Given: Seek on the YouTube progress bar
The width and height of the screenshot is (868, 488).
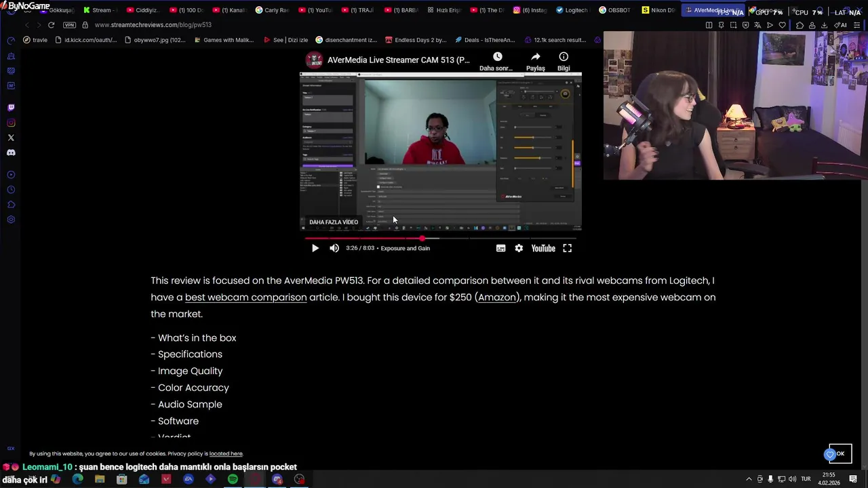Looking at the screenshot, I should (x=441, y=238).
